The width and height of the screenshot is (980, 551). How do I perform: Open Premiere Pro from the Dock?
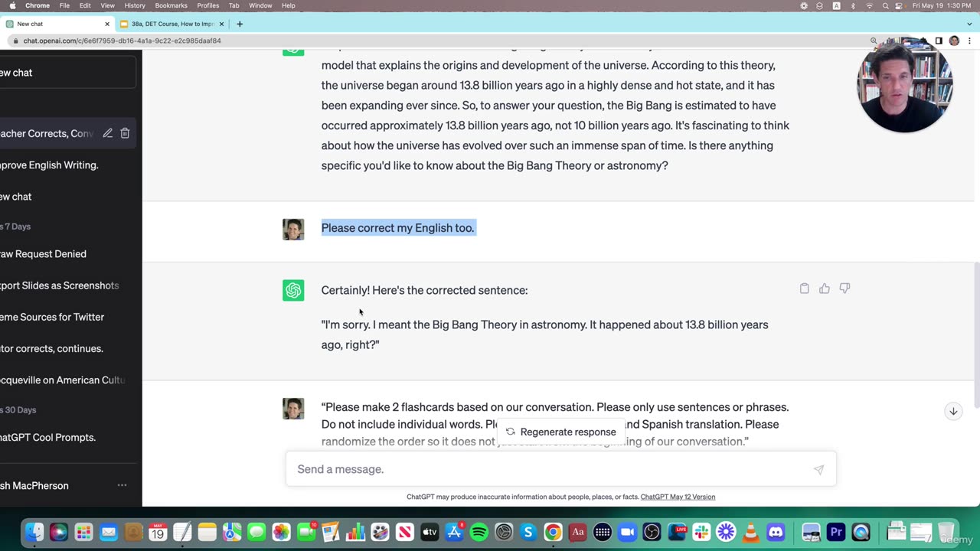click(x=836, y=531)
